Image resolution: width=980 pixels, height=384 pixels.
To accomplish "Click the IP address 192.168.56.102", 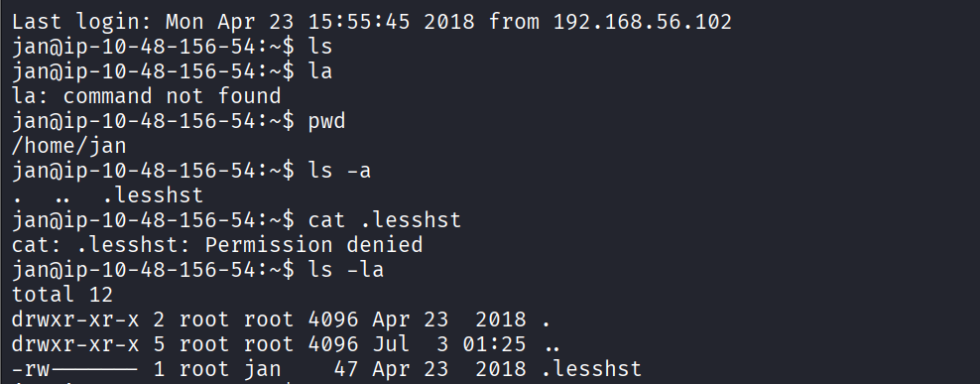I will [643, 22].
